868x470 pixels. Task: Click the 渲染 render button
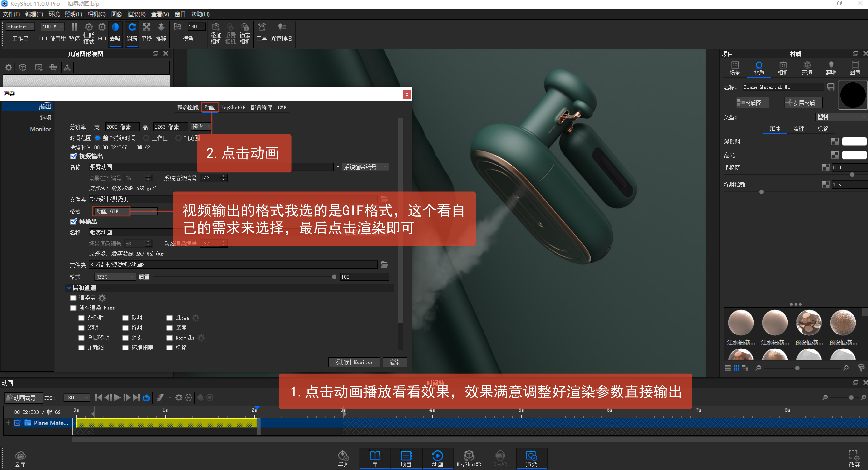[395, 362]
